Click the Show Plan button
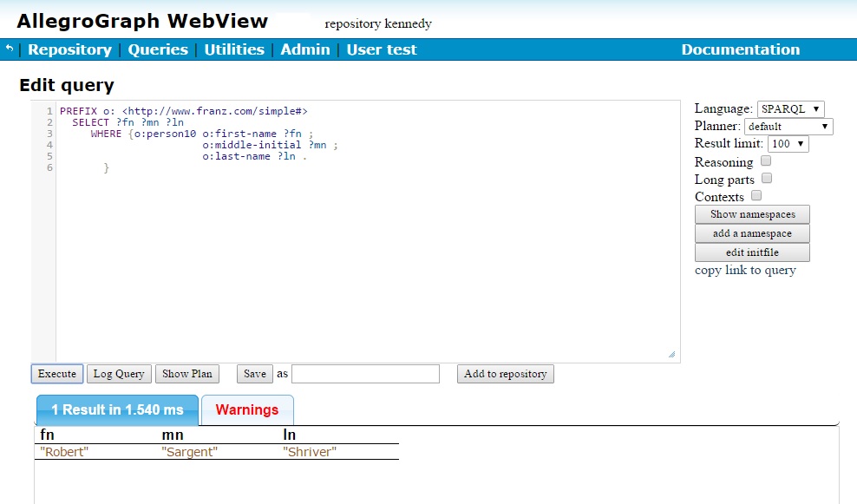This screenshot has width=857, height=504. pos(187,374)
